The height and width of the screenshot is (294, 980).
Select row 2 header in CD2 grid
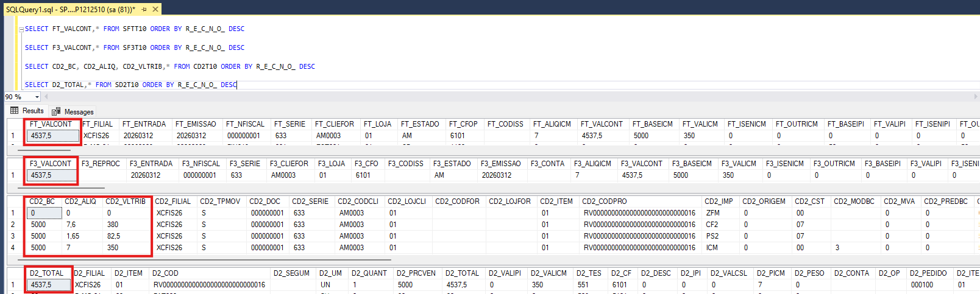tap(16, 225)
